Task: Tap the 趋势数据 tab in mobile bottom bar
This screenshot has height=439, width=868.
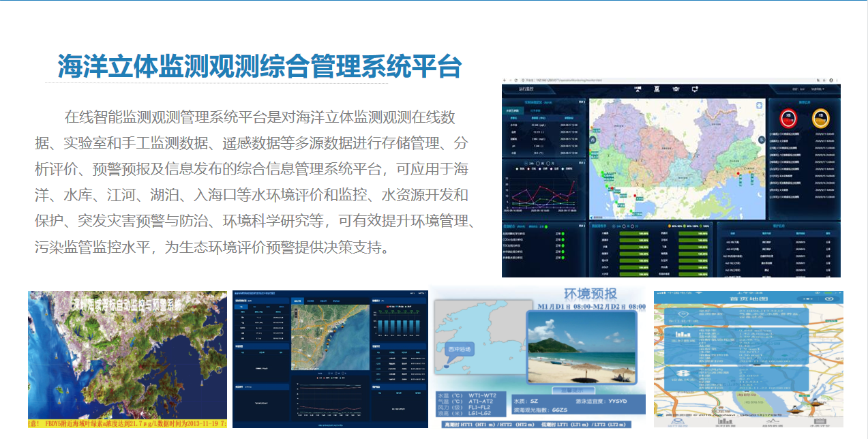Action: [x=772, y=422]
